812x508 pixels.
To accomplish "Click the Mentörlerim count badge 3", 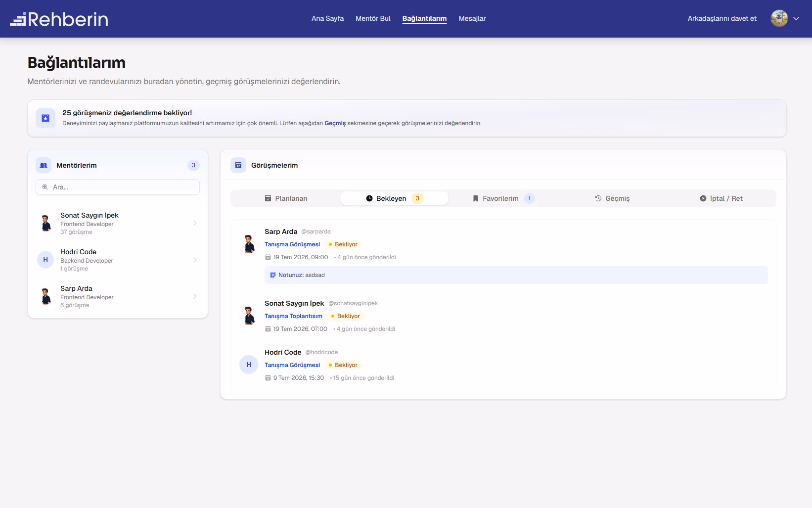I will pos(193,165).
